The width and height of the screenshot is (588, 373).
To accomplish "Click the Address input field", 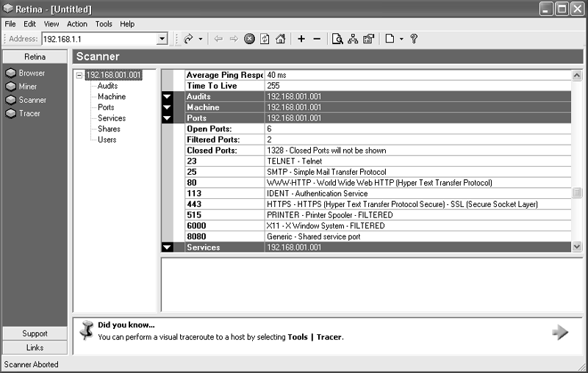I will click(99, 39).
